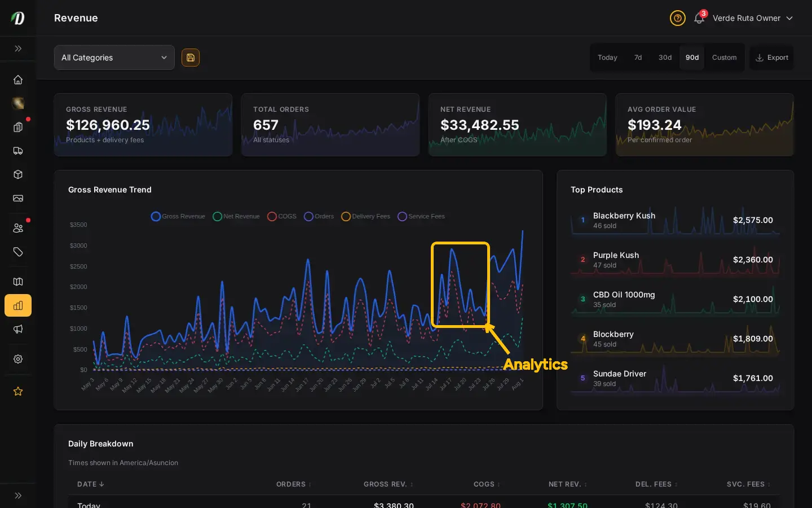This screenshot has width=812, height=508.
Task: Switch the date range to Today
Action: [x=607, y=58]
